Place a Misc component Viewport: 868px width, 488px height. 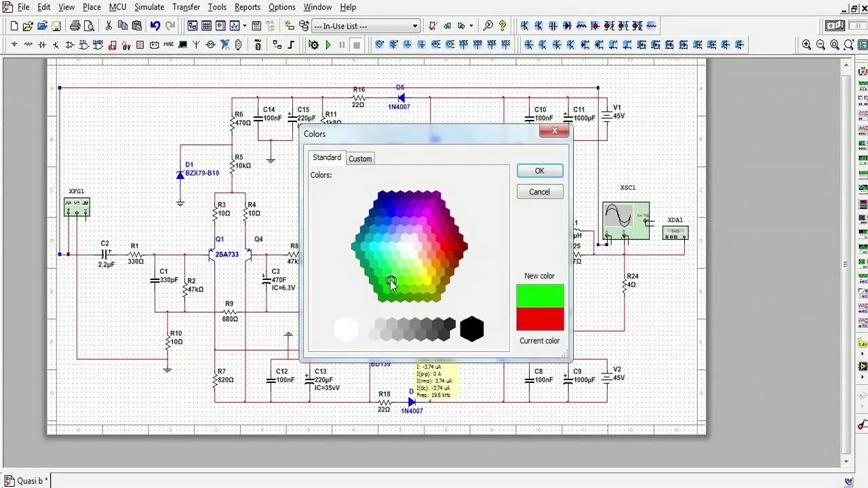coord(168,45)
